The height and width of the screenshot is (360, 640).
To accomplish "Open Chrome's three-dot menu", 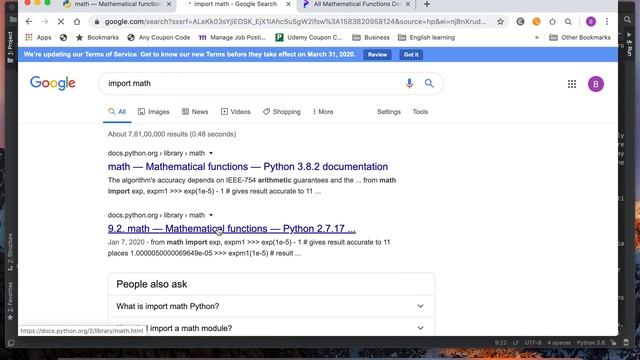I will click(607, 22).
